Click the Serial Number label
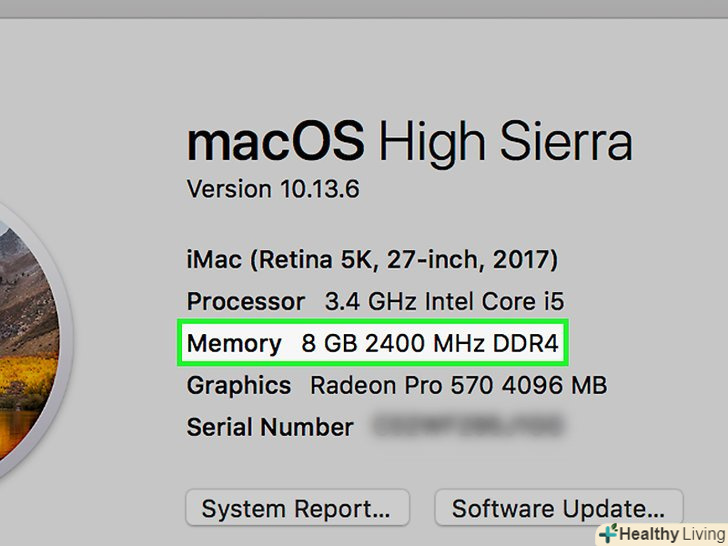 pos(270,428)
